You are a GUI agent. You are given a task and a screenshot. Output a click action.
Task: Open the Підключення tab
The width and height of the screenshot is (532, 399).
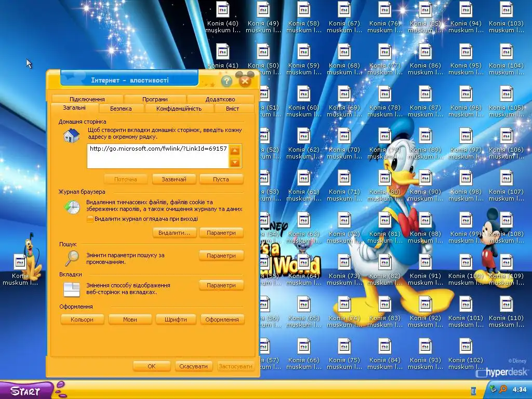pos(87,99)
